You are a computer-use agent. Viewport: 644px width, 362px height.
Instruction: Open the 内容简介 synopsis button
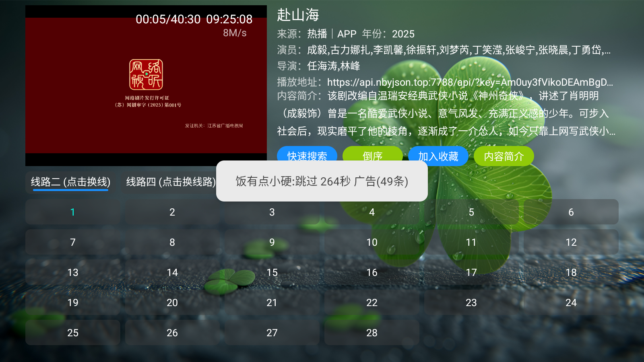(504, 156)
